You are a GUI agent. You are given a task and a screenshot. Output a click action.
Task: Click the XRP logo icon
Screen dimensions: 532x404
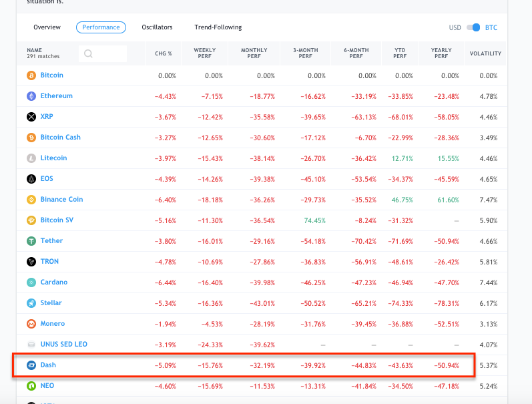click(x=31, y=117)
